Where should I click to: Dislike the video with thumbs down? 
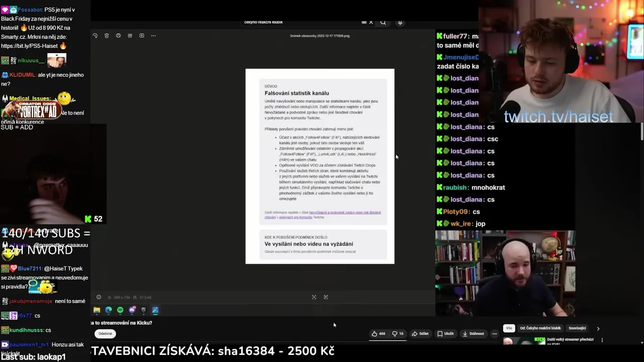pos(398,334)
